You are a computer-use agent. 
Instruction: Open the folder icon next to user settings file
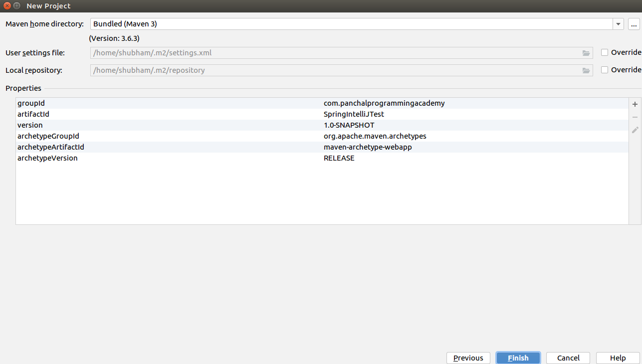(586, 52)
